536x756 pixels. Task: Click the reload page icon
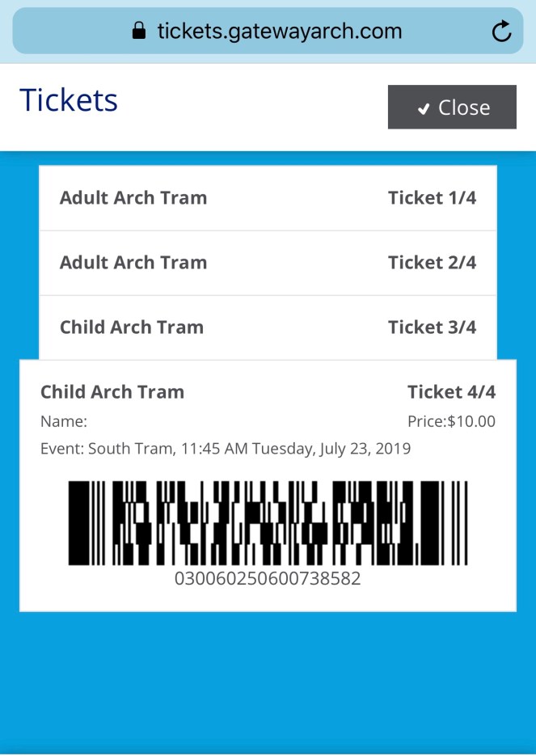click(501, 32)
